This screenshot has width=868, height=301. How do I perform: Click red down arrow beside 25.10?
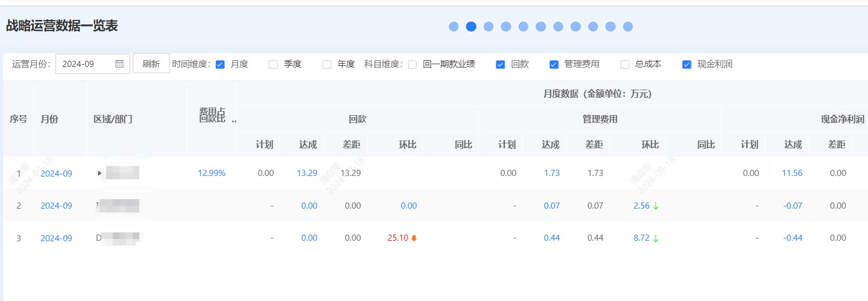click(x=414, y=238)
